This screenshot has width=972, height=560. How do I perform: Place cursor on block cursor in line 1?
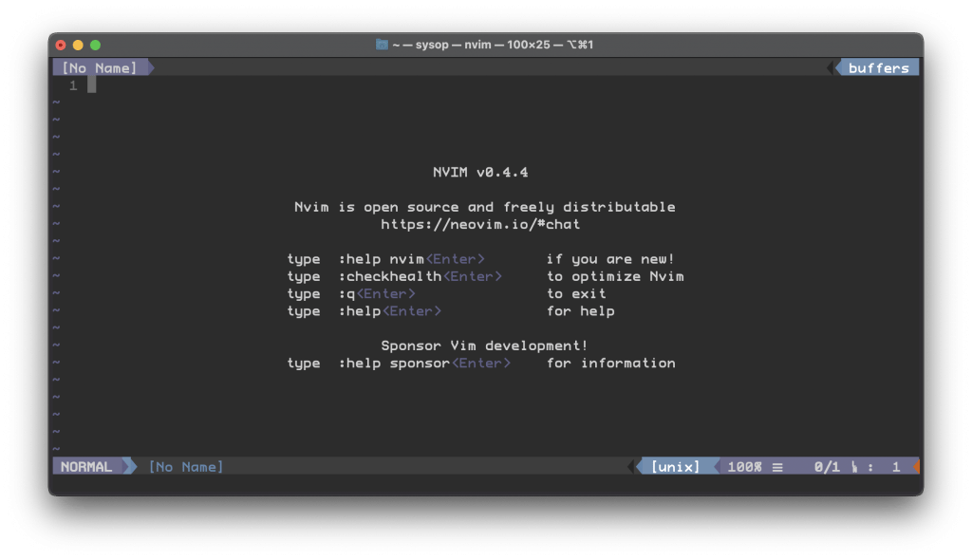pyautogui.click(x=92, y=85)
